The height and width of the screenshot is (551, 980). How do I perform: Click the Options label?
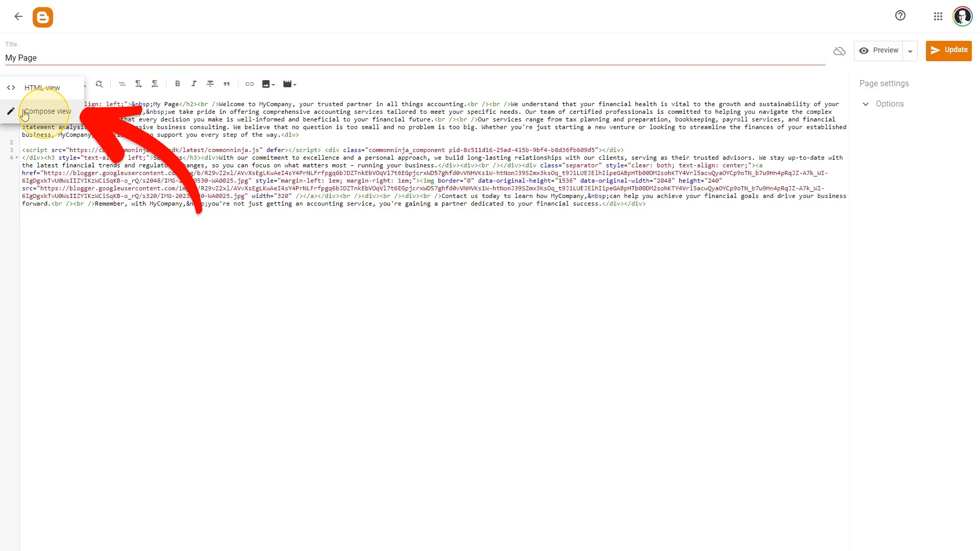tap(890, 104)
